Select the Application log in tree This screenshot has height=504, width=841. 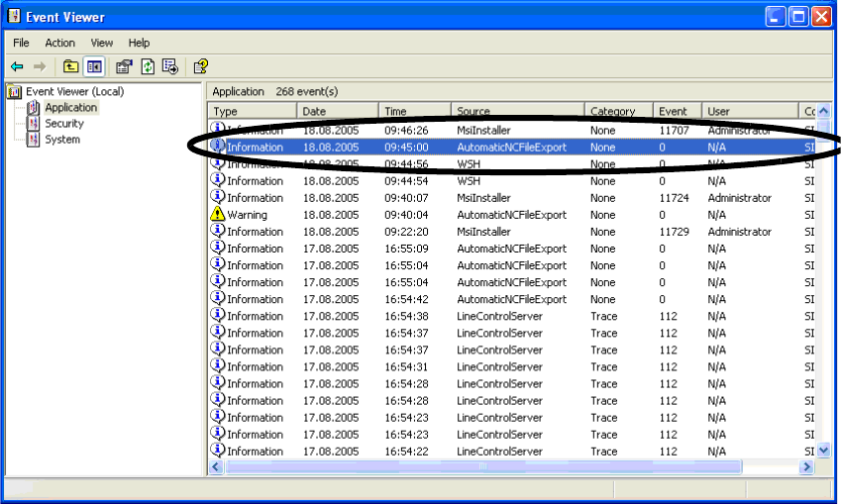70,108
